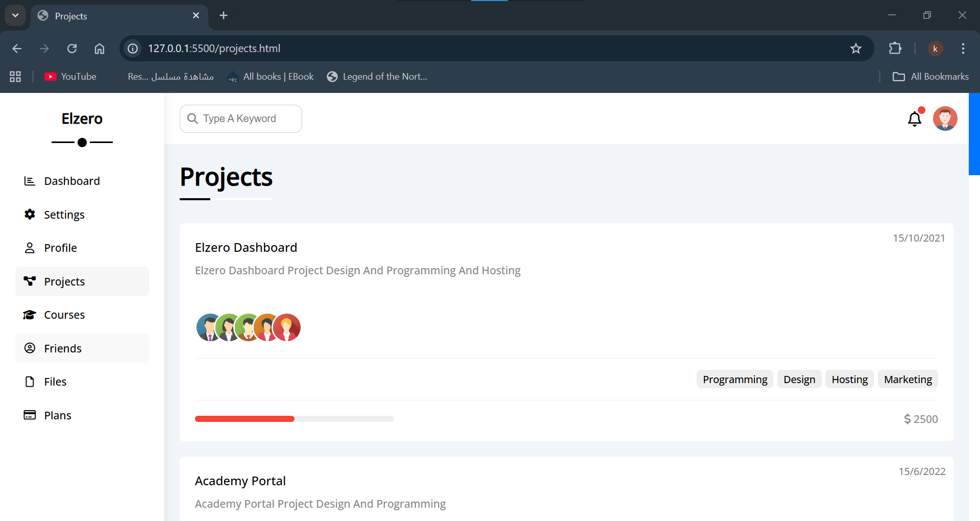This screenshot has height=521, width=980.
Task: Click the Type A Keyword search field
Action: (240, 119)
